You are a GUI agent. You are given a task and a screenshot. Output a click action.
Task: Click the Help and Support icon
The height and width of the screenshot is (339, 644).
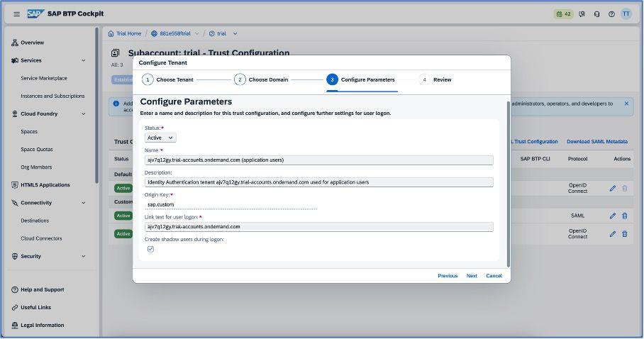pos(15,289)
